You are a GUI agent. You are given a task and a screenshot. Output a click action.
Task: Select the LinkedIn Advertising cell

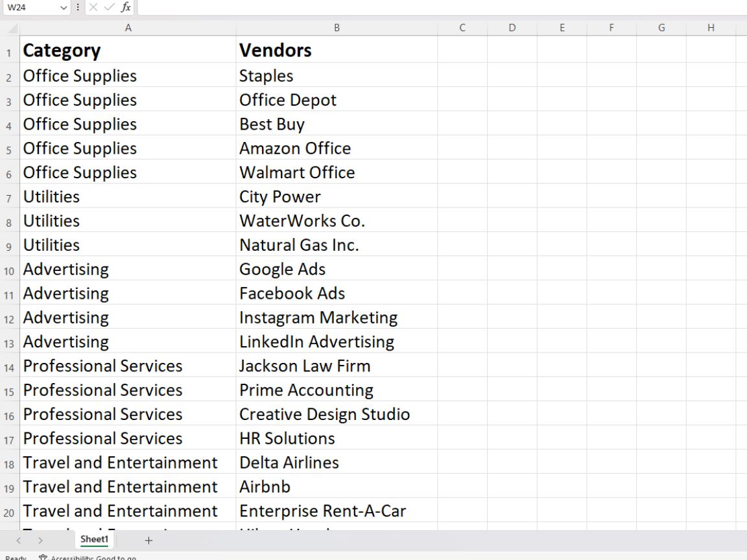pos(337,342)
